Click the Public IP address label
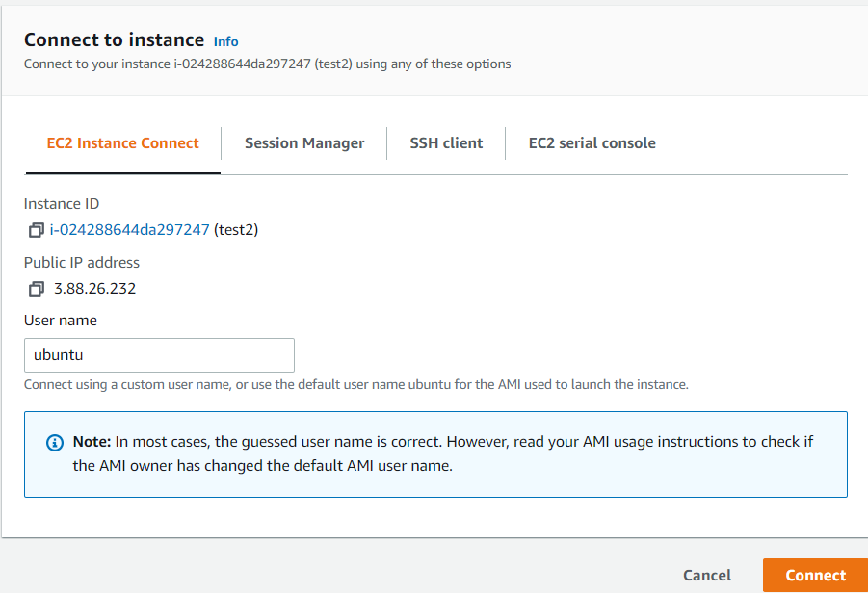 (x=81, y=262)
